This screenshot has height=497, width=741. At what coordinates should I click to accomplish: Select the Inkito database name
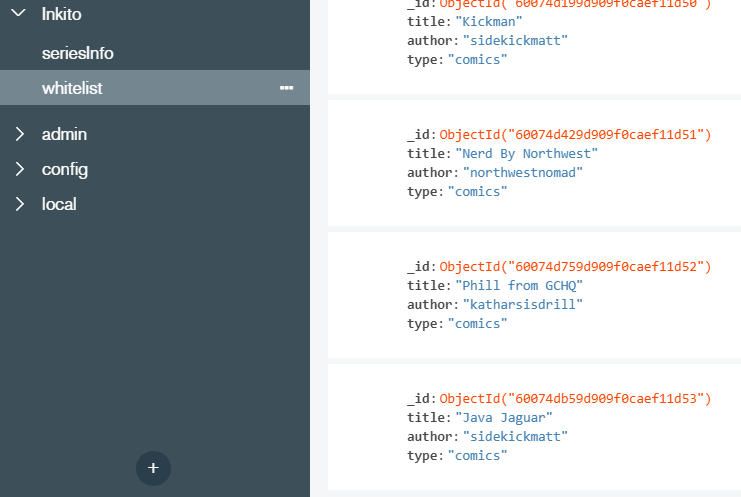click(61, 14)
